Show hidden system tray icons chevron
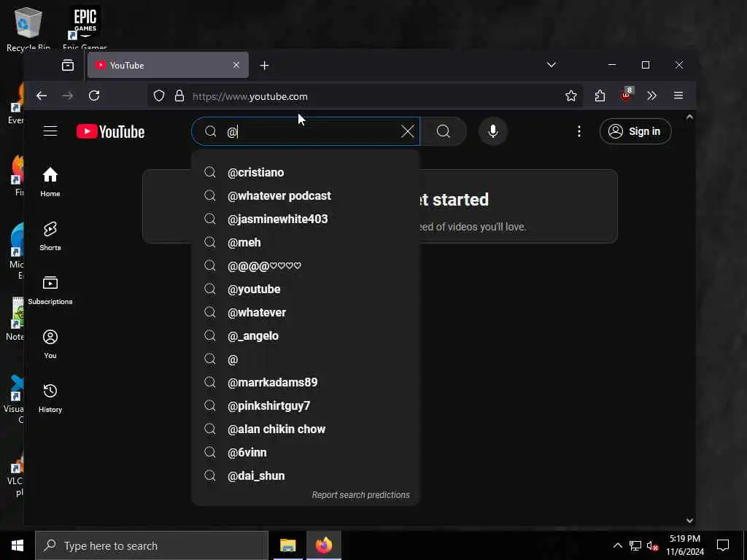The image size is (747, 560). [x=617, y=545]
